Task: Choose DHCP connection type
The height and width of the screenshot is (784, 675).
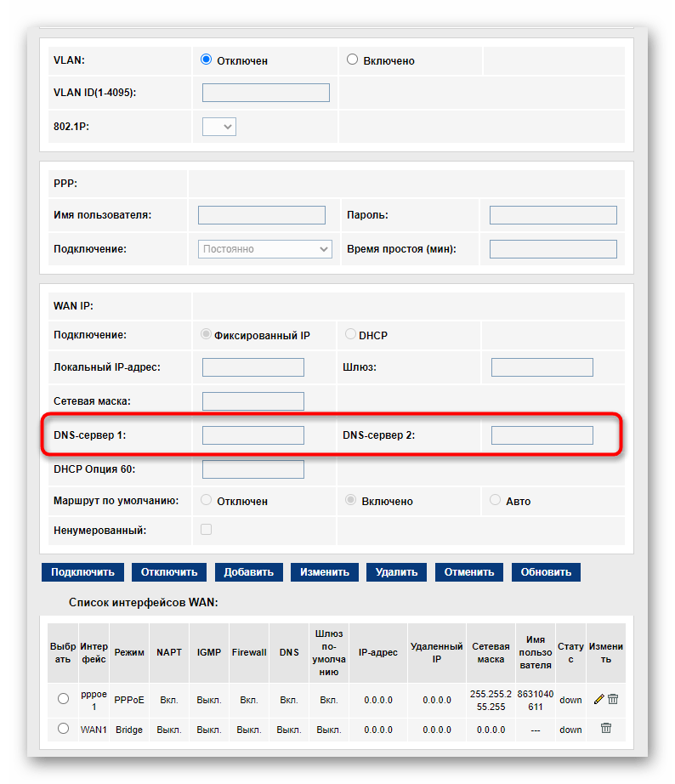Action: click(x=350, y=334)
